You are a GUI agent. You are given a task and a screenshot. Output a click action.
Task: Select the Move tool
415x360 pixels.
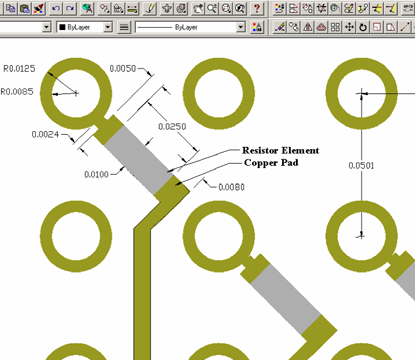pos(349,27)
